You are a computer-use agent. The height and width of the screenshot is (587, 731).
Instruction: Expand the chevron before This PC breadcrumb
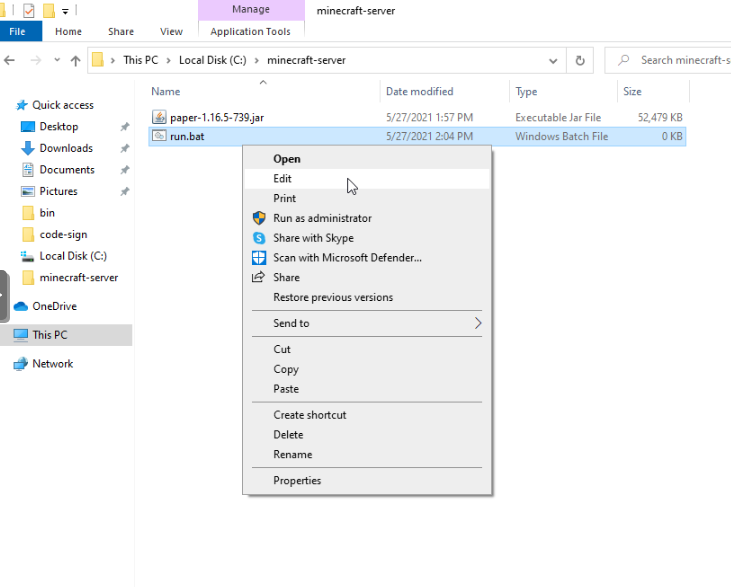112,61
